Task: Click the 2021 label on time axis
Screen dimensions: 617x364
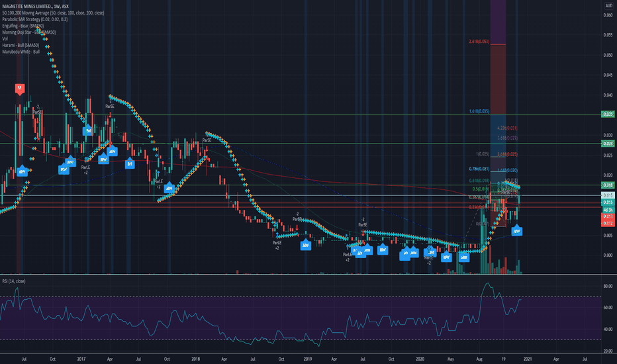Action: tap(528, 359)
